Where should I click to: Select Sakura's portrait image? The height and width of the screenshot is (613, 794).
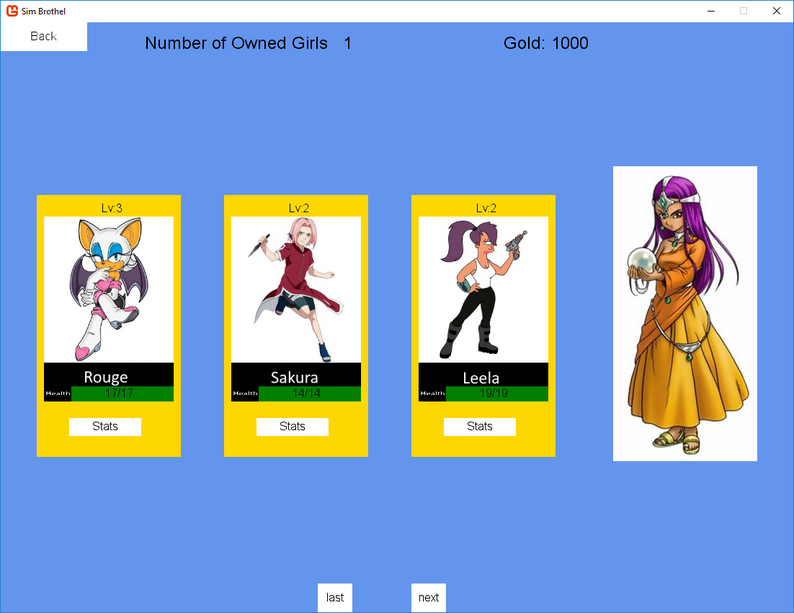(x=296, y=290)
